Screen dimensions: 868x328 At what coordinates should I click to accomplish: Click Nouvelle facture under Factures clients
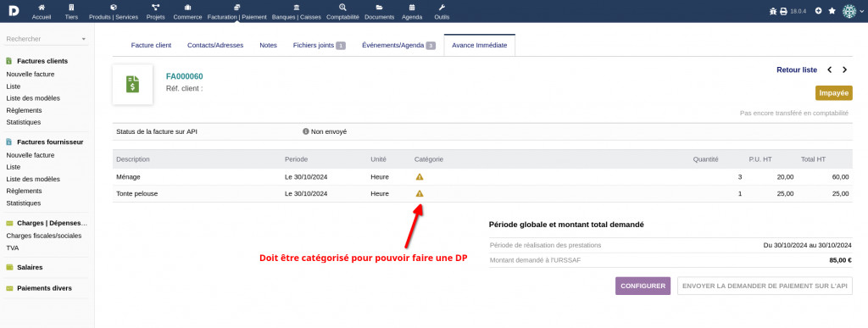[x=31, y=74]
